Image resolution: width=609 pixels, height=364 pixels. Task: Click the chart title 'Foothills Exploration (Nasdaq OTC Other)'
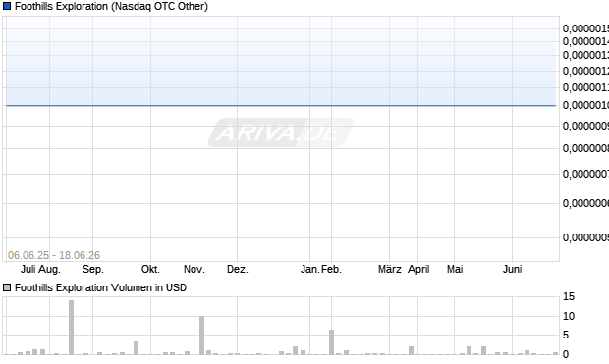(111, 6)
